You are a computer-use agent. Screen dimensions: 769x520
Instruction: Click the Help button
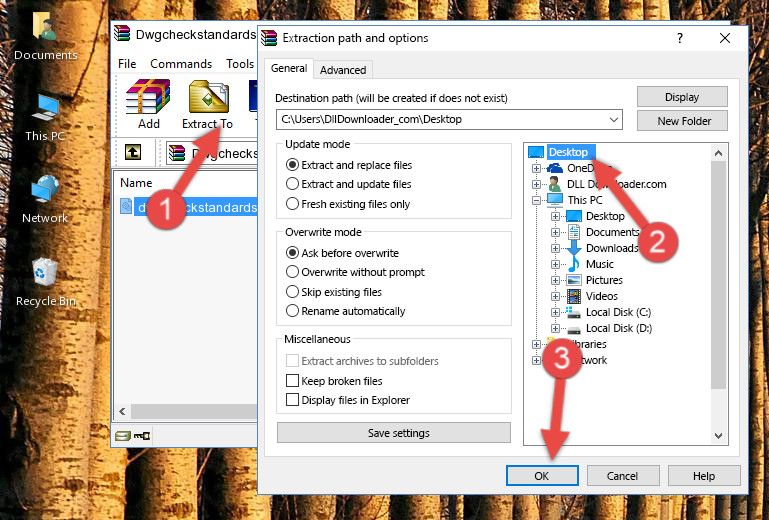704,476
